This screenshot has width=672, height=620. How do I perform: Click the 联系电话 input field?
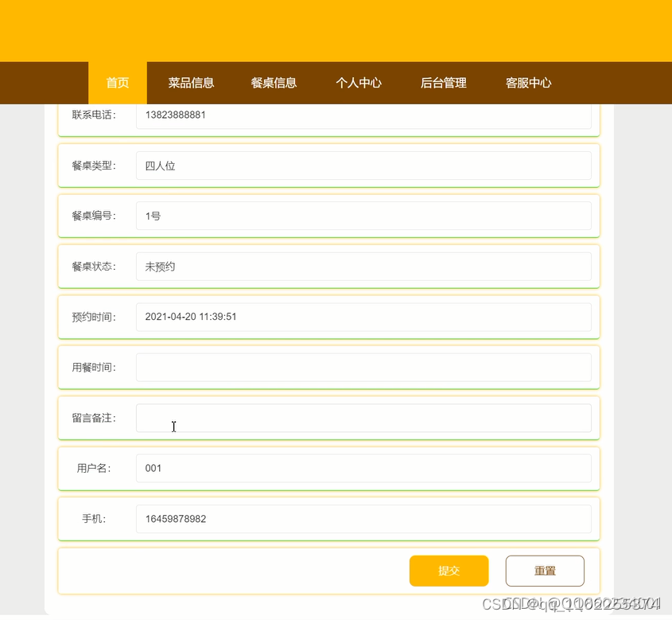coord(363,115)
